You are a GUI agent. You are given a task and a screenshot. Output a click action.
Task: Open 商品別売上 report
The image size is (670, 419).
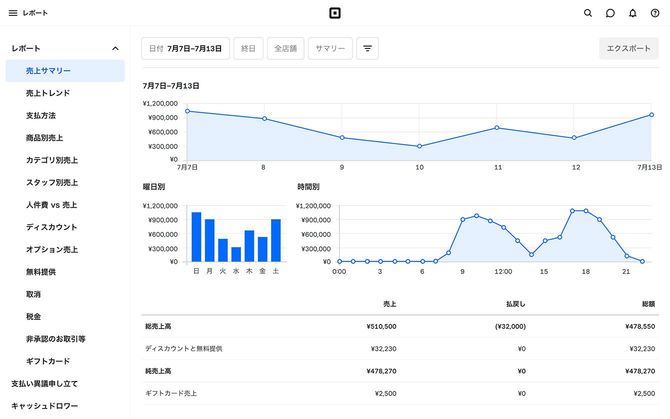coord(44,138)
